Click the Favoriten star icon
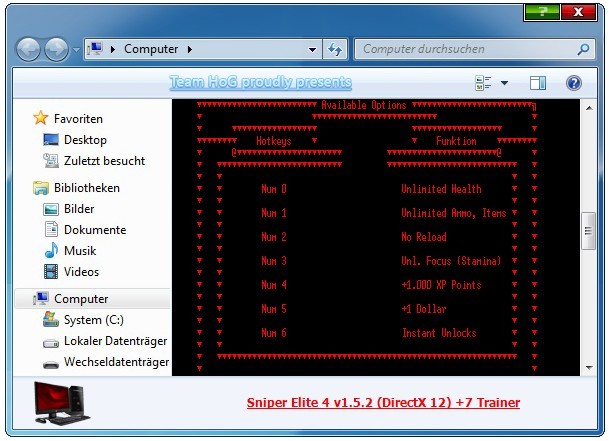 click(x=41, y=118)
